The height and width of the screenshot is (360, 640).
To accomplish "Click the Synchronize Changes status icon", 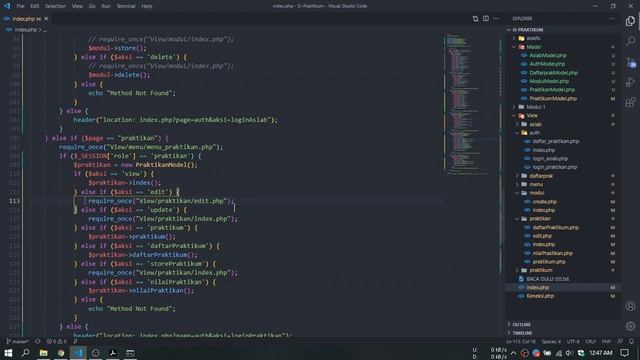I will (x=38, y=342).
